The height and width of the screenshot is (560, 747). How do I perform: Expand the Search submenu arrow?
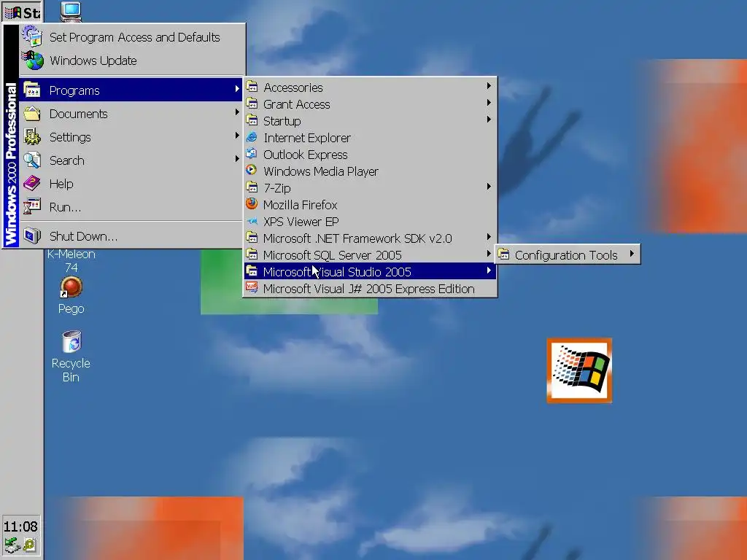pos(237,158)
